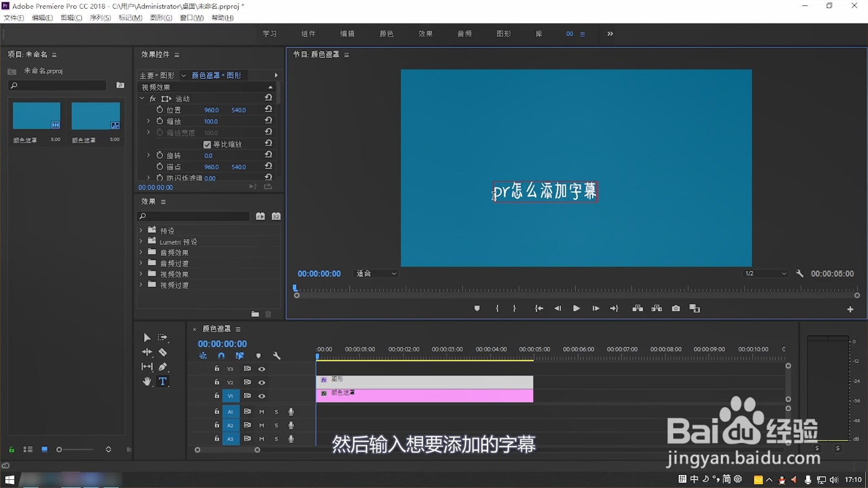Select the Track Select Forward tool

[162, 337]
